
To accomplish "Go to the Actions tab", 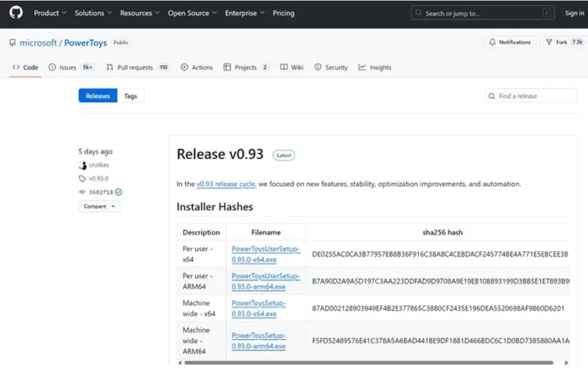I will coord(197,67).
